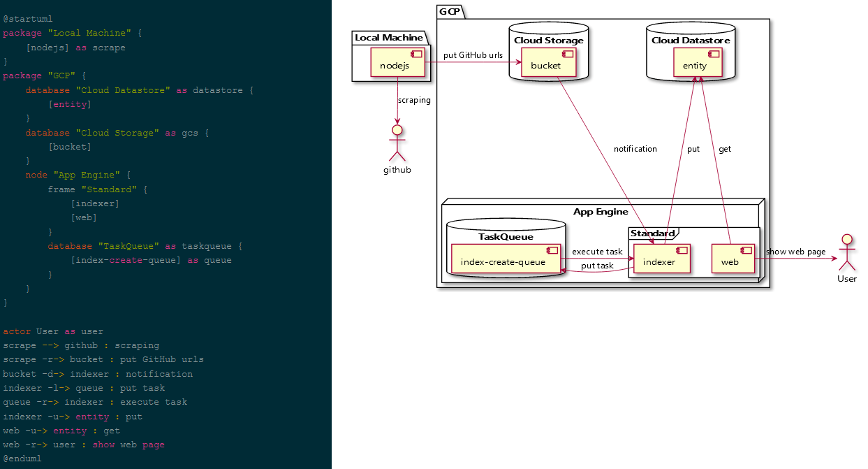Click the notification arrow label

coord(635,149)
